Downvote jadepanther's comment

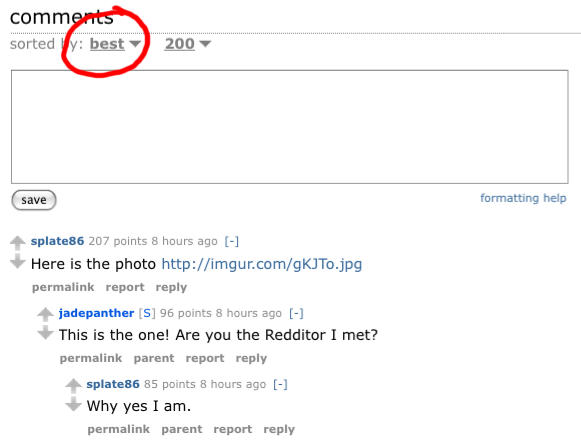[45, 332]
